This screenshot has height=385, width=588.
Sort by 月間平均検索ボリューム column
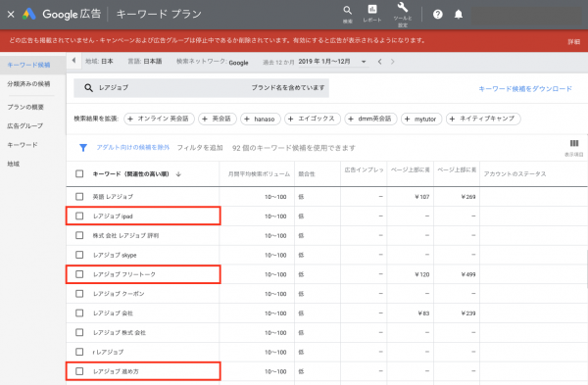pos(259,174)
